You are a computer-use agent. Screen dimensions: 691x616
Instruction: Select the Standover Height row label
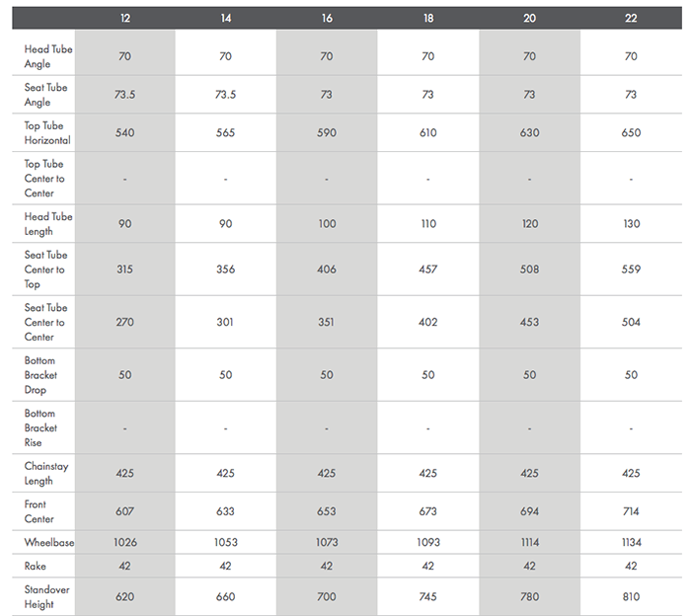click(46, 596)
